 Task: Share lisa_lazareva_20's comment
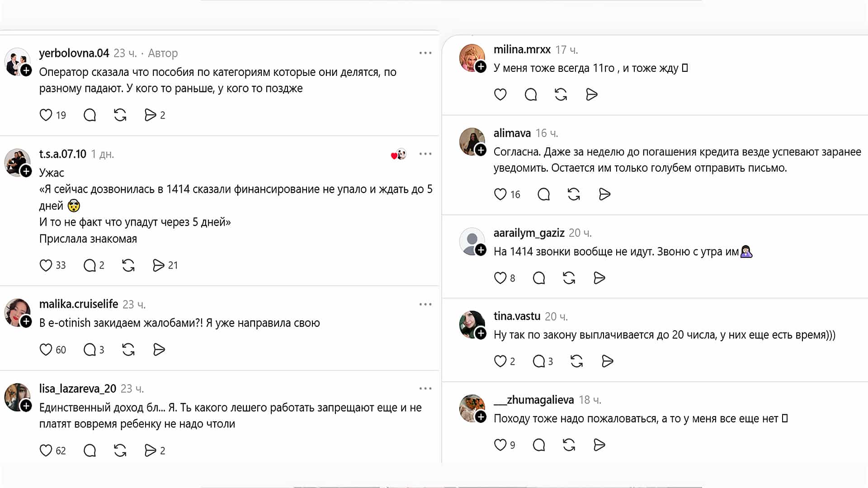click(150, 450)
